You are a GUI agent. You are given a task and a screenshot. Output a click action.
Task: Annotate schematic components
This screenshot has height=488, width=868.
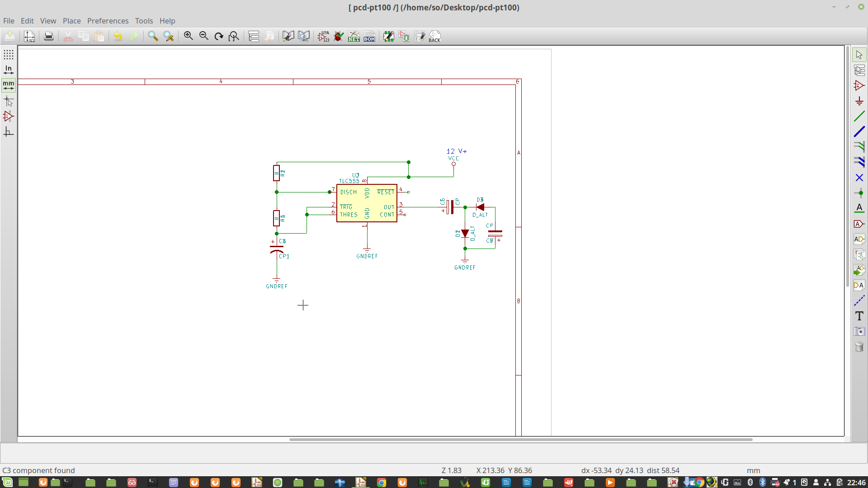pyautogui.click(x=323, y=37)
